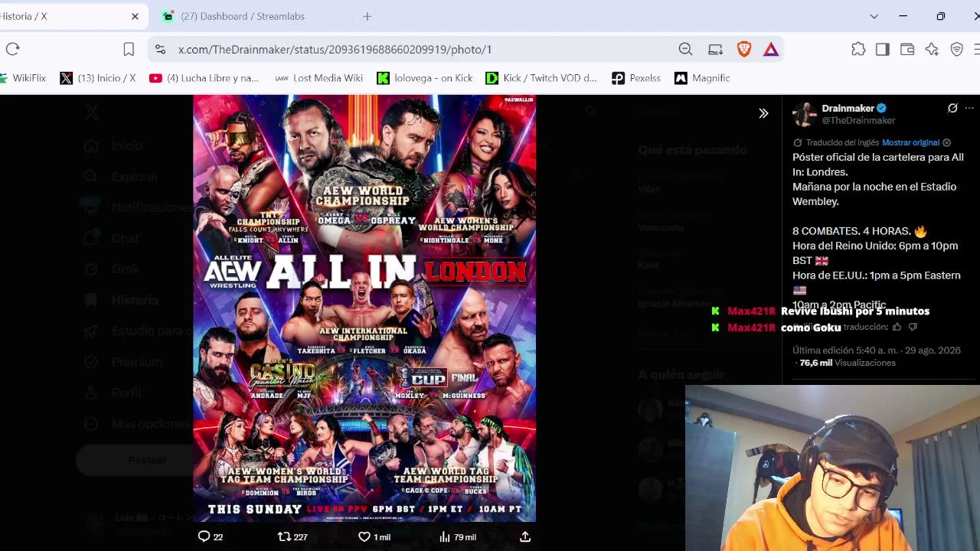Open Drainmaker's profile avatar
The width and height of the screenshot is (980, 551).
point(805,114)
